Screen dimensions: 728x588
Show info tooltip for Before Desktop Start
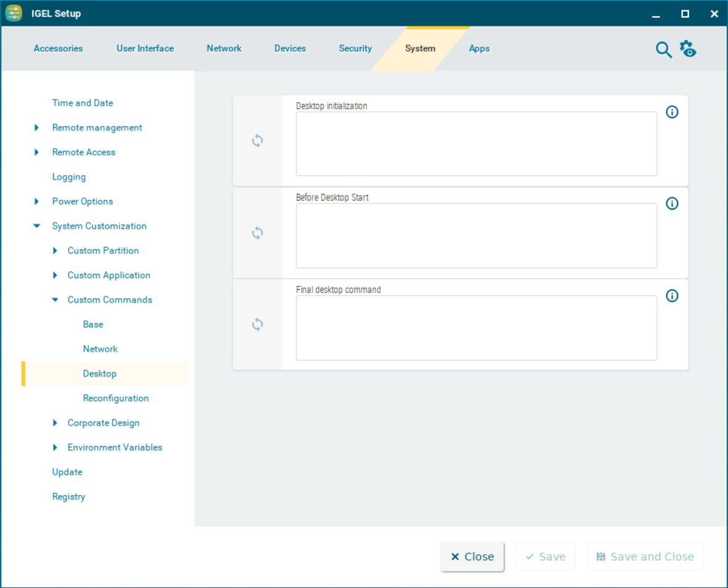(672, 204)
